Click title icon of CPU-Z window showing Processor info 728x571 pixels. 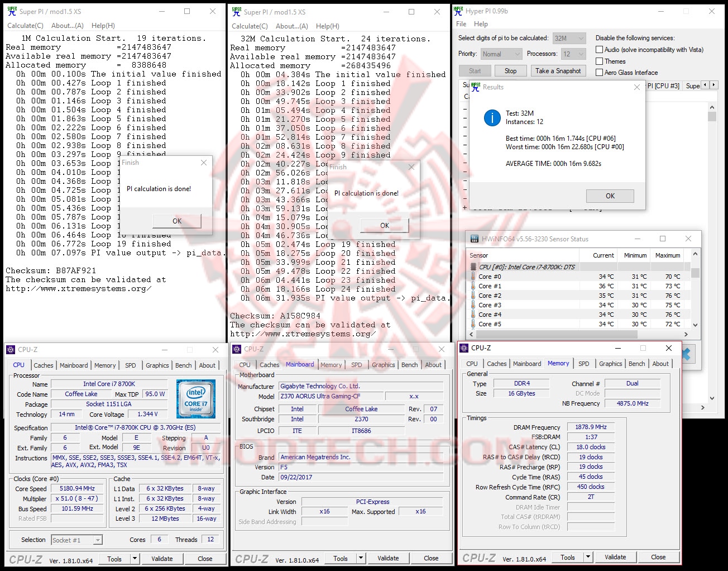click(x=11, y=350)
